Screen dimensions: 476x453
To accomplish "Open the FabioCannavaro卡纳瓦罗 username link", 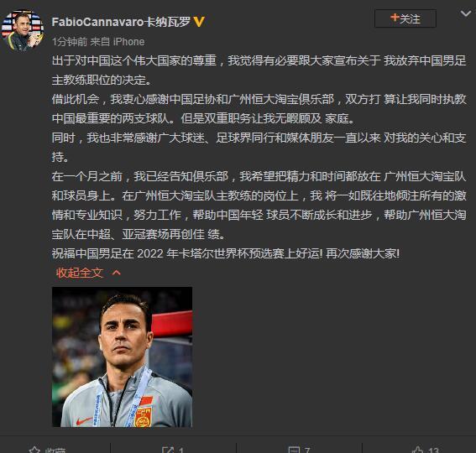I will point(121,22).
